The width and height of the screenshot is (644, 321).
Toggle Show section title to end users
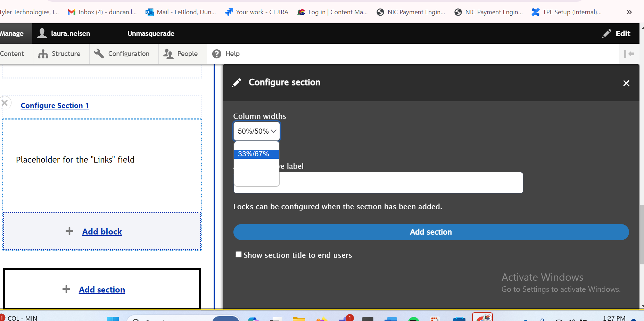[239, 255]
